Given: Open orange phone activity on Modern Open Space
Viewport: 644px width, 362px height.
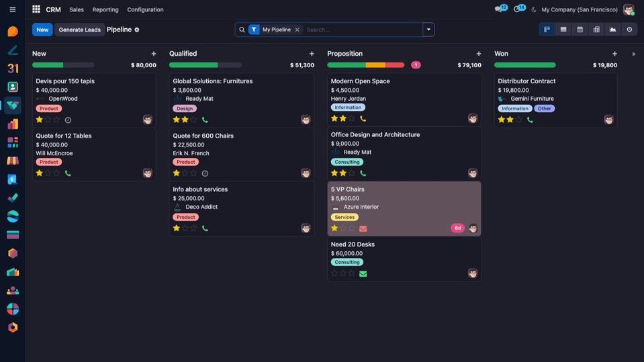Looking at the screenshot, I should coord(363,119).
